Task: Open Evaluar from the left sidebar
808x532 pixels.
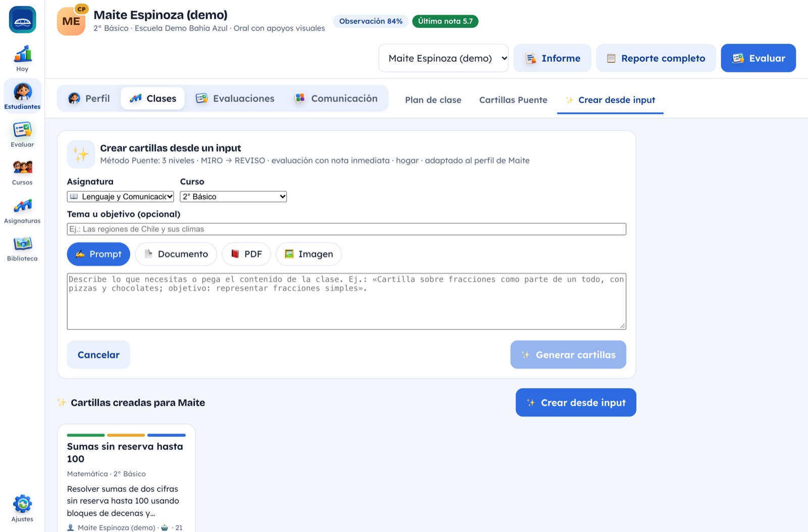Action: pos(22,134)
